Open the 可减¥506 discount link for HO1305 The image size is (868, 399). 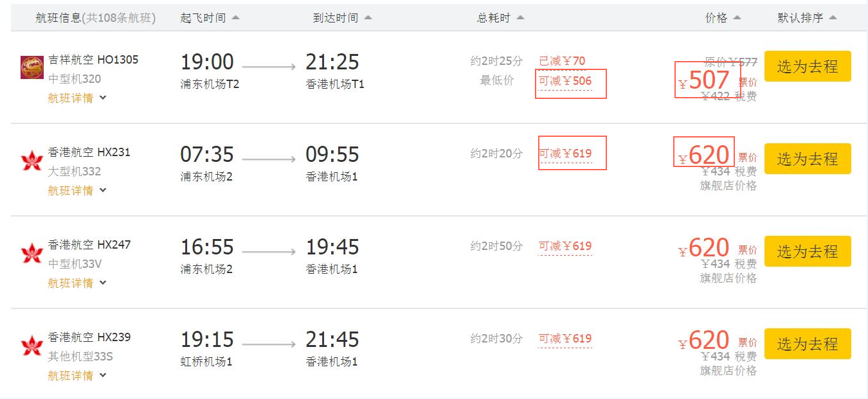click(x=565, y=81)
